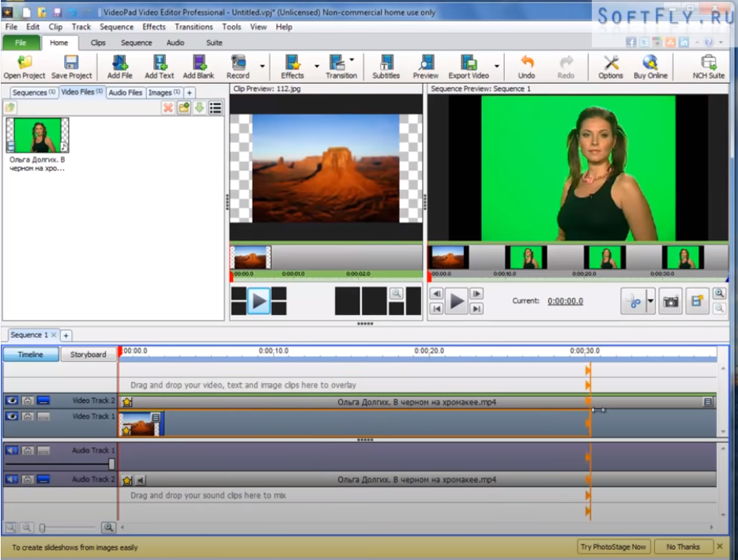Open the Transition tool
Screen dimensions: 738x560
point(341,67)
